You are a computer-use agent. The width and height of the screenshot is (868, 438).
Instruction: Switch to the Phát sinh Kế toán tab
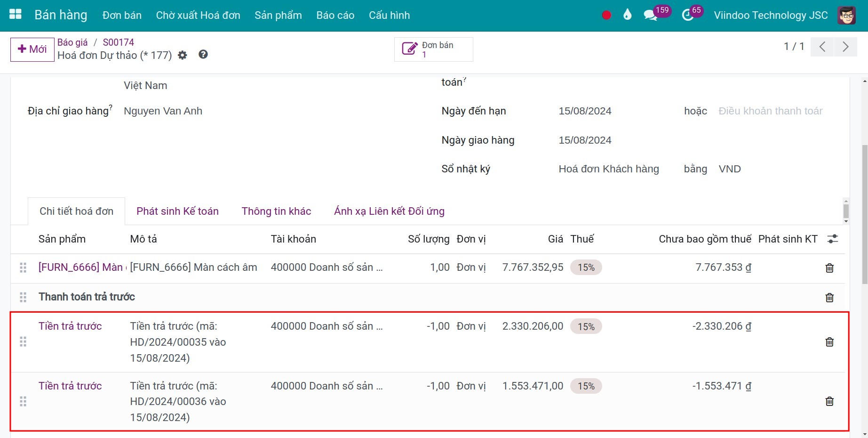coord(177,211)
